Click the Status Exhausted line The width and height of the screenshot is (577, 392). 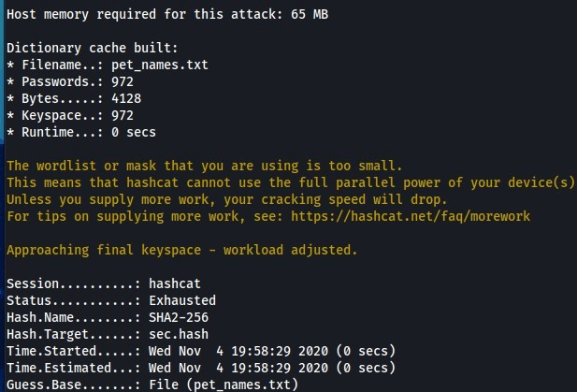click(110, 301)
